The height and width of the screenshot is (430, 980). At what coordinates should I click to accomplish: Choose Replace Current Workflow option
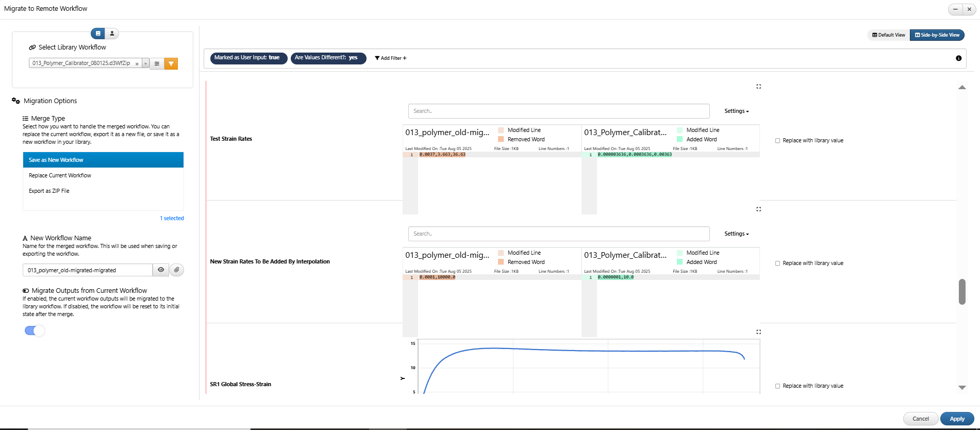(103, 175)
